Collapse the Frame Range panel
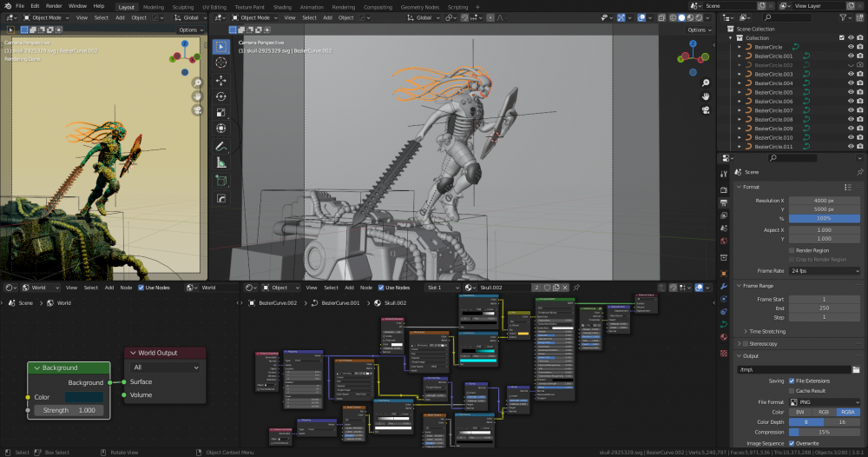Viewport: 868px width, 457px height. tap(739, 286)
